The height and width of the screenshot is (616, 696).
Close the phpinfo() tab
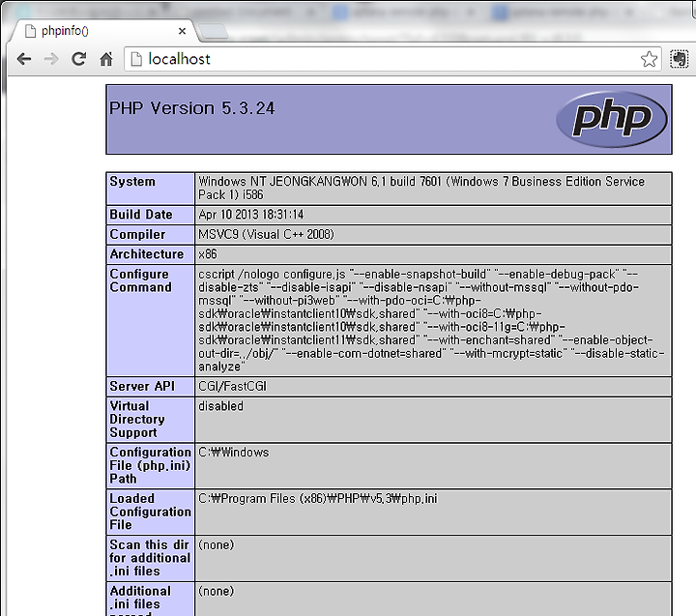pyautogui.click(x=182, y=31)
